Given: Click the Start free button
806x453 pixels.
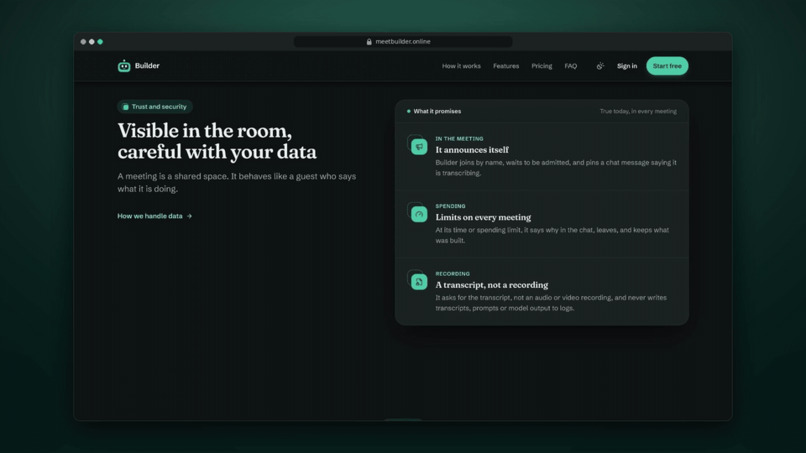Looking at the screenshot, I should click(667, 66).
